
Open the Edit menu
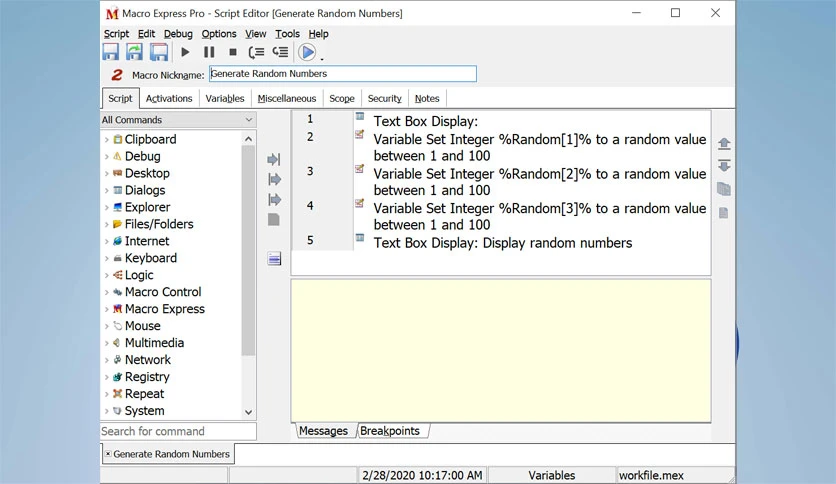(x=146, y=34)
